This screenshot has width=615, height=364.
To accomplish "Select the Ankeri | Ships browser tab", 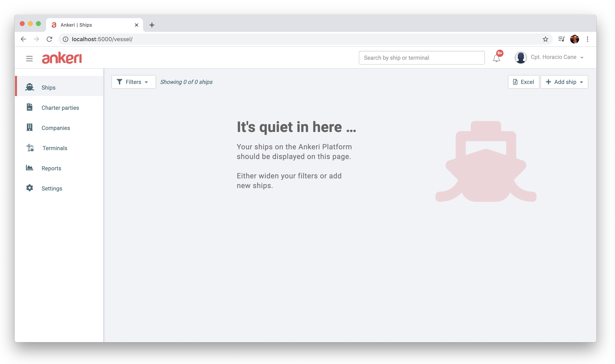I will (94, 25).
